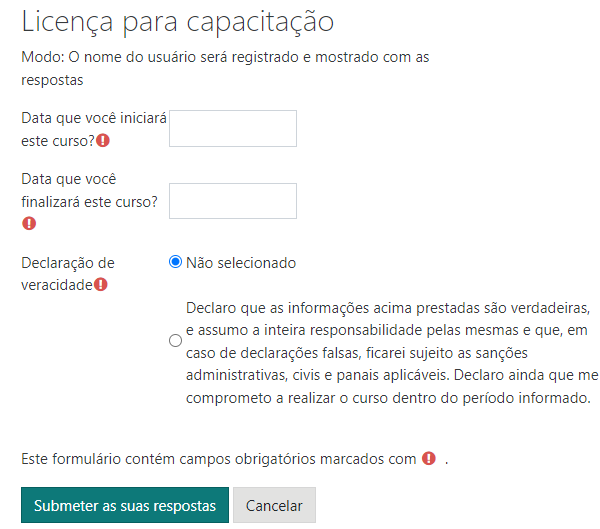The image size is (600, 529).
Task: Click the "Licença para capacitação" heading
Action: click(178, 22)
